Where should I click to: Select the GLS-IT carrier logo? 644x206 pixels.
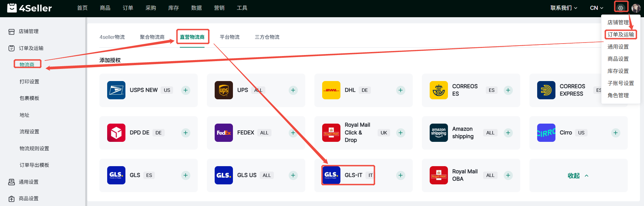(x=331, y=175)
